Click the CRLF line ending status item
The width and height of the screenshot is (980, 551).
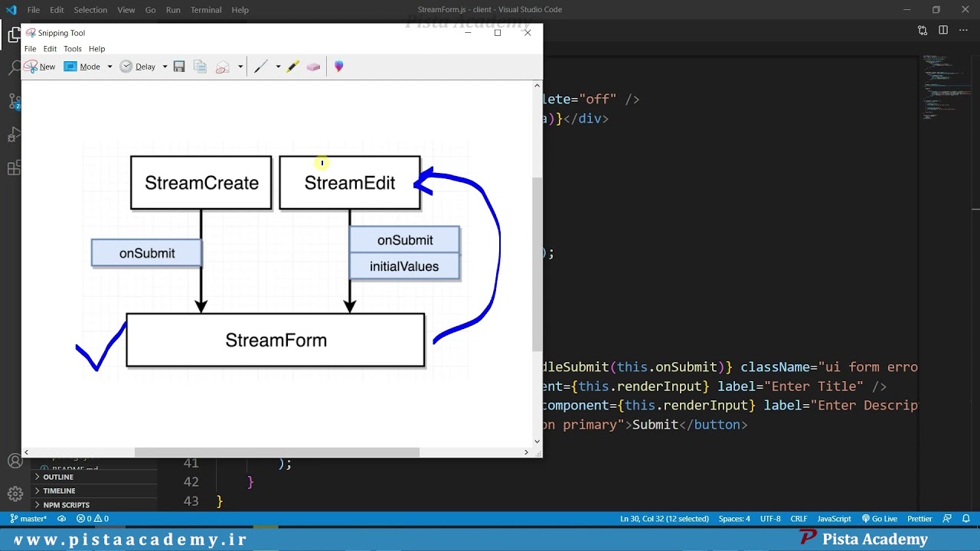click(799, 519)
